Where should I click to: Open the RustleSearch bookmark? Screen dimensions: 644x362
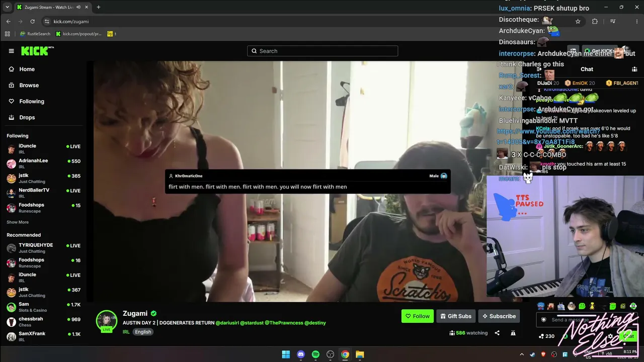(35, 34)
